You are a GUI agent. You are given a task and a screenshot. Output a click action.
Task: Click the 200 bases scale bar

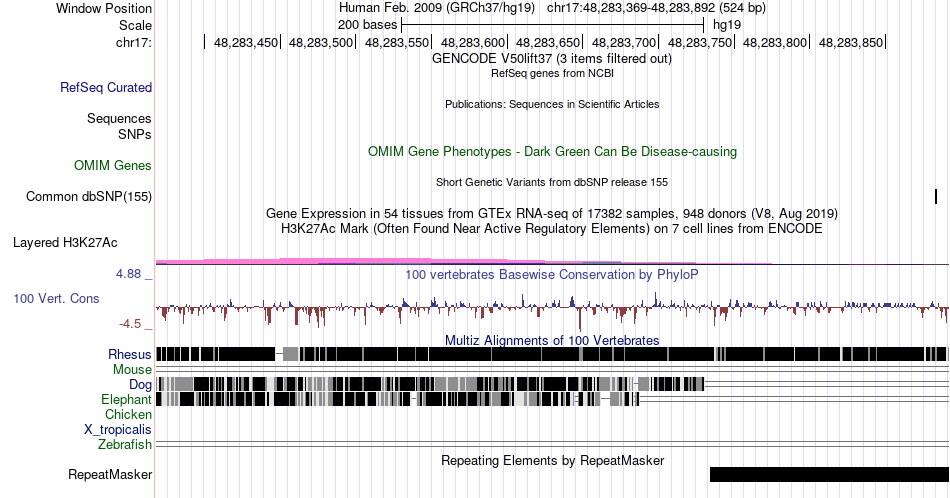[552, 25]
